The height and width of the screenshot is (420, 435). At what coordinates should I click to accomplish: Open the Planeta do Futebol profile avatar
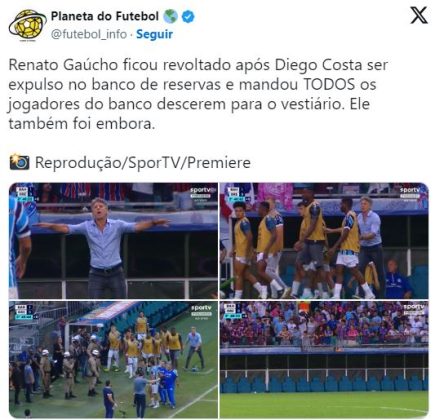[x=27, y=25]
